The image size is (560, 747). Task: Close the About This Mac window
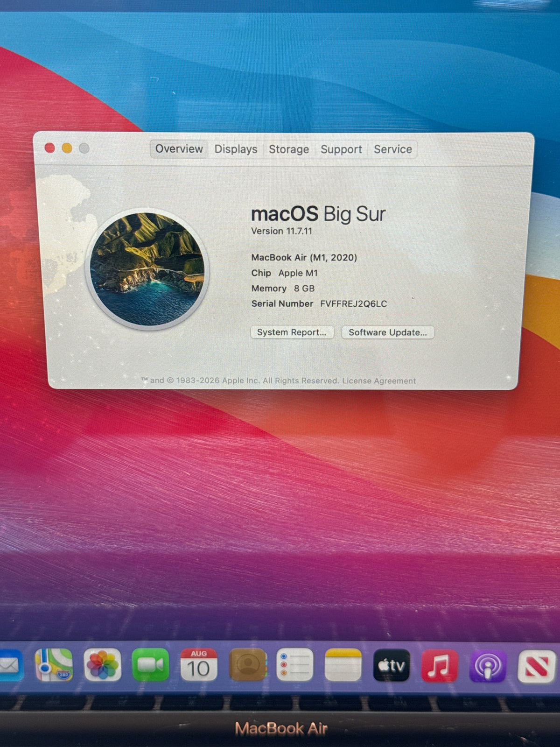pyautogui.click(x=50, y=148)
